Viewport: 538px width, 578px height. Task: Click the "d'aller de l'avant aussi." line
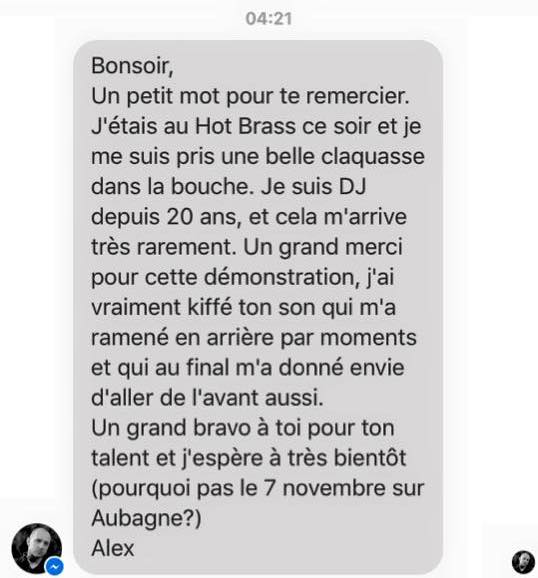tap(207, 398)
